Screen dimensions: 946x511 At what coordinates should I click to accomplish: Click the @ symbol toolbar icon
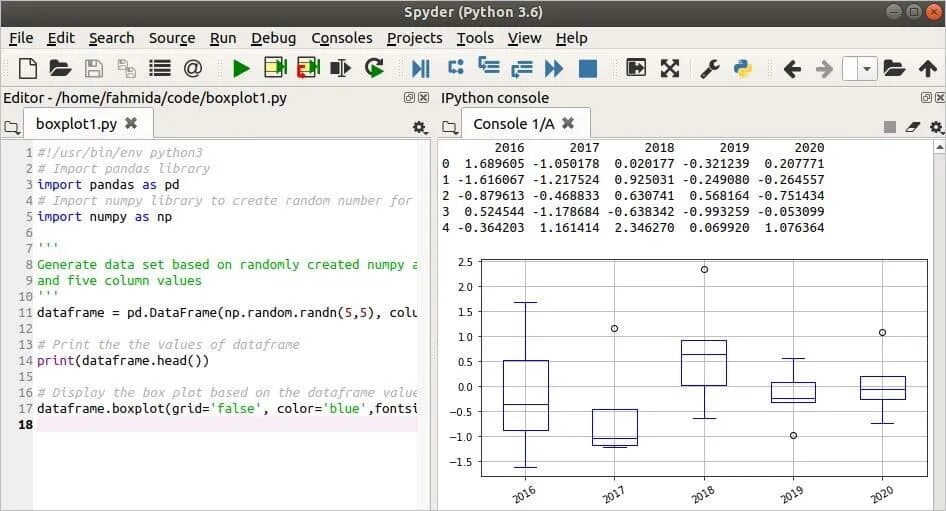(x=192, y=68)
